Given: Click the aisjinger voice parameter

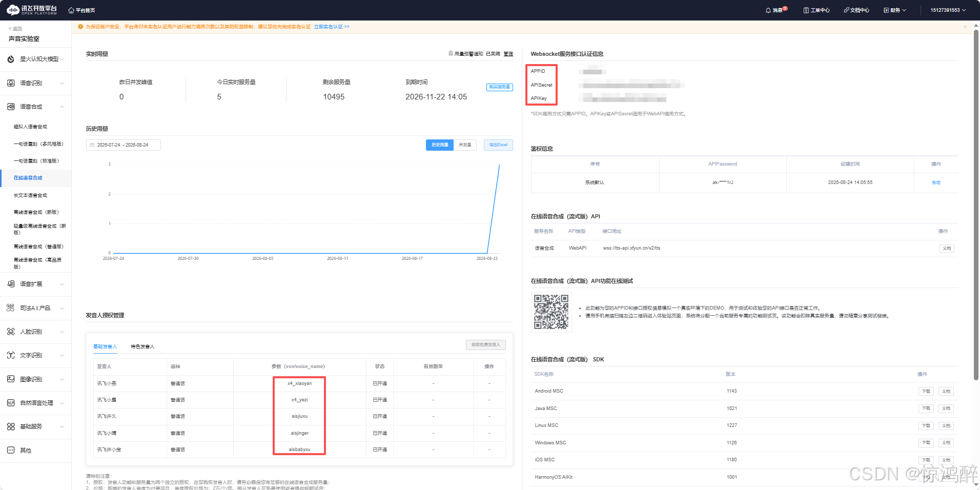Looking at the screenshot, I should [299, 433].
